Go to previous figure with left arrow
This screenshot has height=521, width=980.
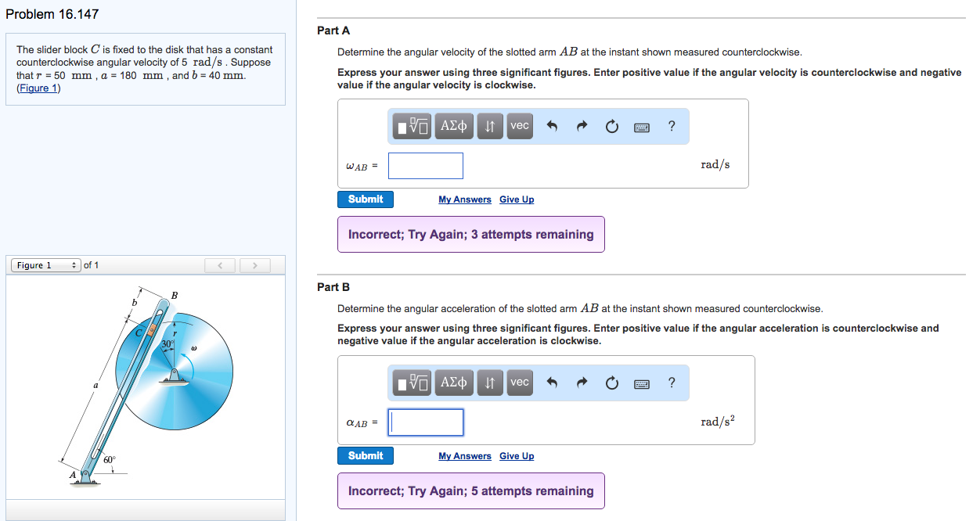[220, 266]
